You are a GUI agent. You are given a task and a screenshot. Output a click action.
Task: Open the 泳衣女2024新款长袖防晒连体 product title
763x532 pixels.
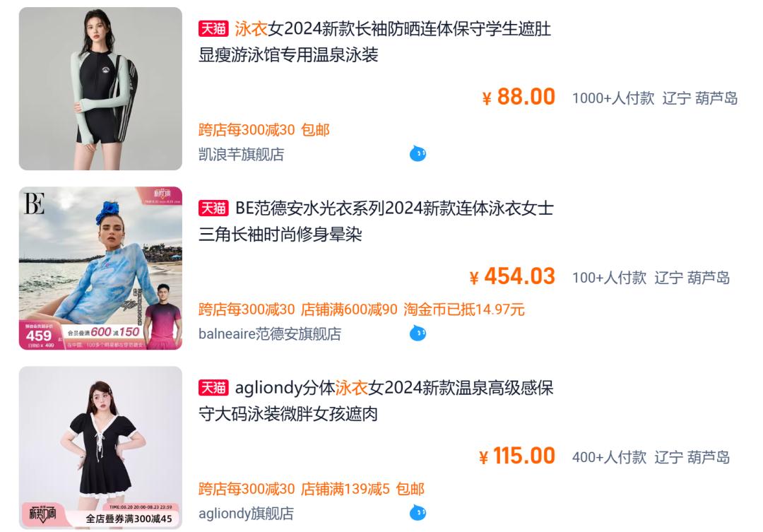click(374, 42)
